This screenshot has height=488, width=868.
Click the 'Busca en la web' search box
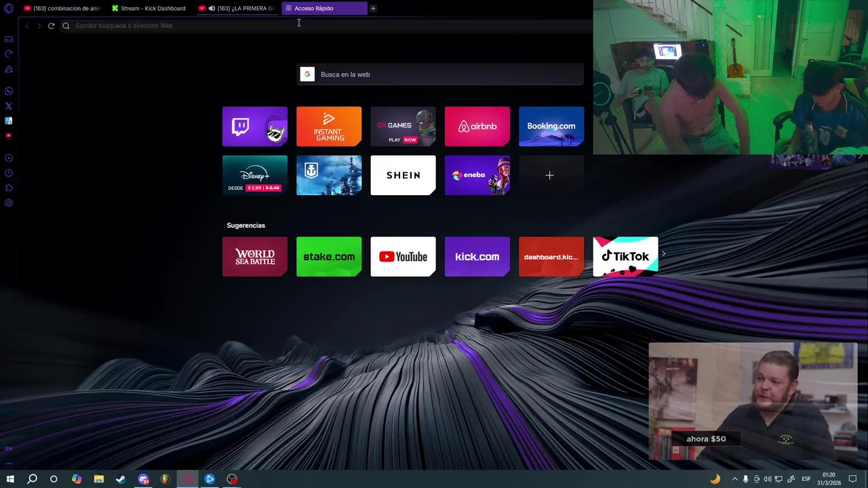441,75
